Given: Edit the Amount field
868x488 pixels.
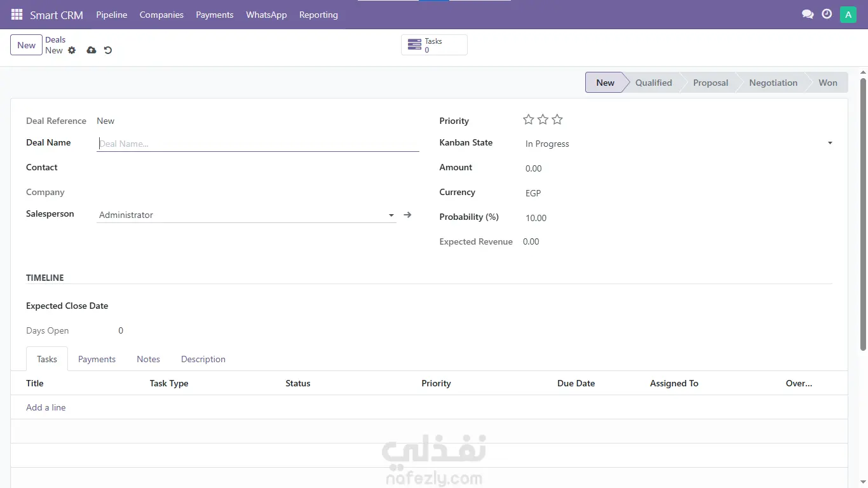Looking at the screenshot, I should tap(677, 168).
